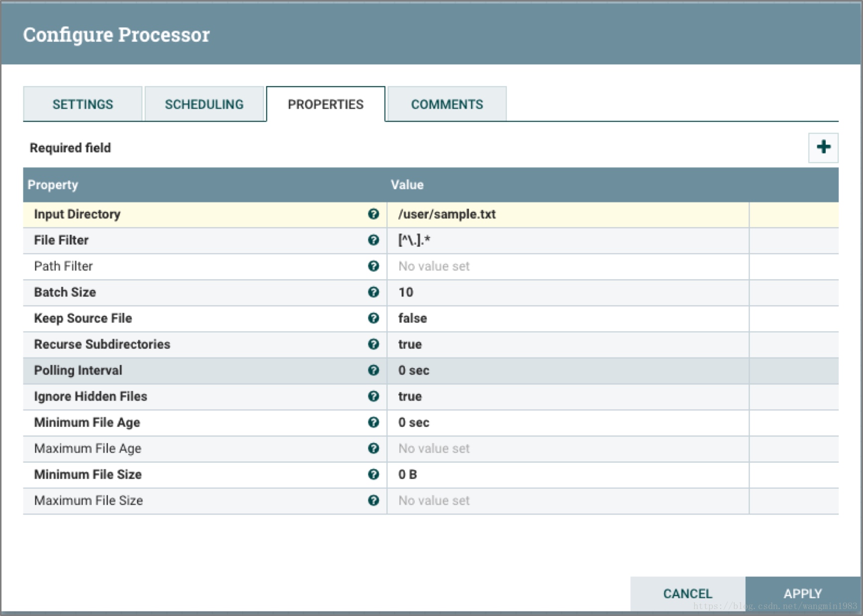Image resolution: width=863 pixels, height=616 pixels.
Task: Click help icon for Path Filter
Action: coord(374,266)
